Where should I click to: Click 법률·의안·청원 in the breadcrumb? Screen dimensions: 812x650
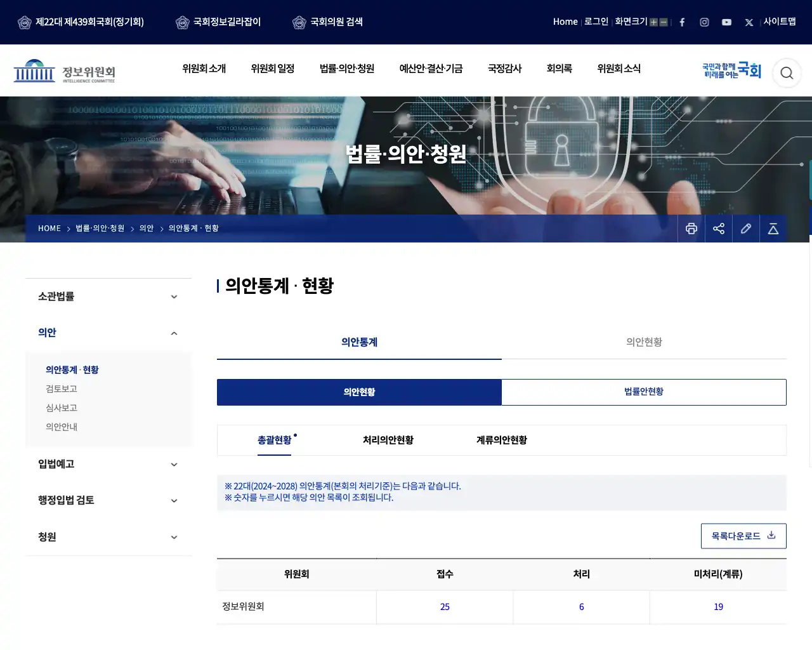[100, 229]
